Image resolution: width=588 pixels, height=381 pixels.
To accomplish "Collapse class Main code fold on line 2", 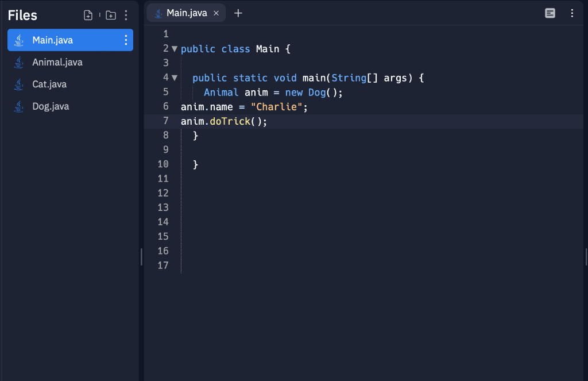I will click(x=175, y=49).
